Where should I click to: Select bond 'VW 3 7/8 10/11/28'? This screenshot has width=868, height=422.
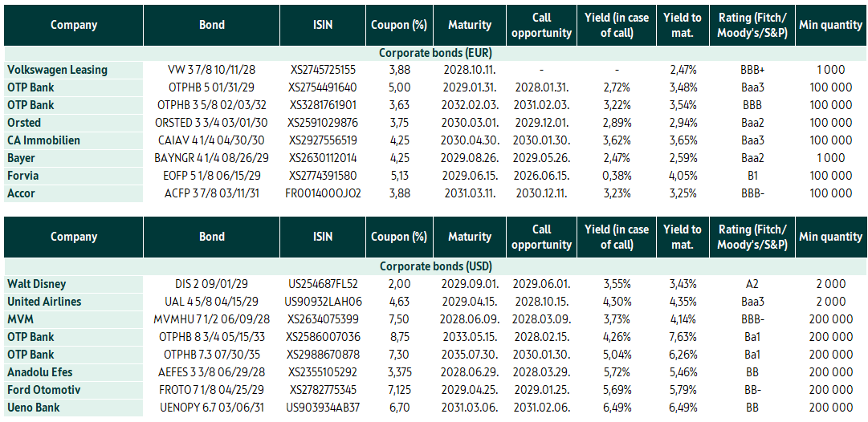211,70
